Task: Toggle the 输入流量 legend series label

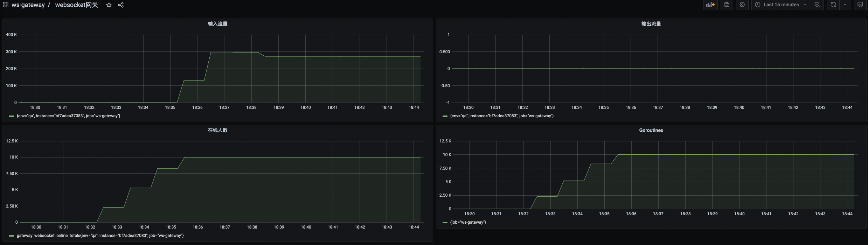Action: pos(69,116)
